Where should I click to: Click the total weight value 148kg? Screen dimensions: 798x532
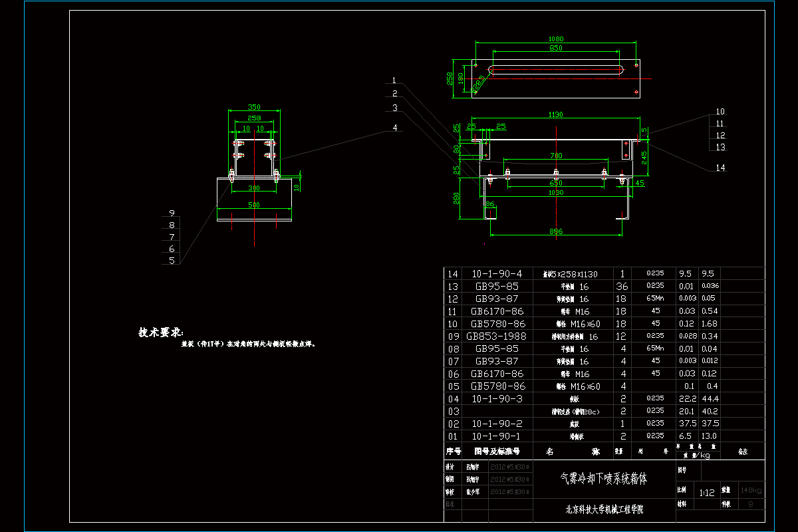click(x=751, y=491)
